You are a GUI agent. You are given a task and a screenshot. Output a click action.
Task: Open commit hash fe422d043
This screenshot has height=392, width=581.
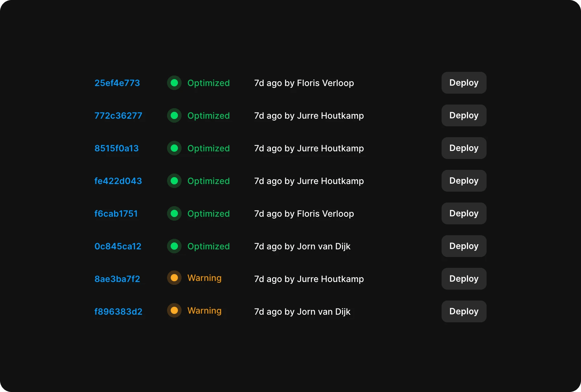(118, 181)
